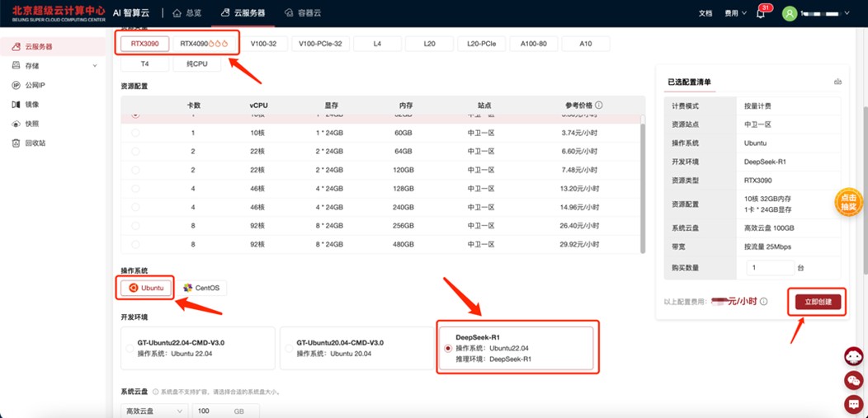The height and width of the screenshot is (418, 868).
Task: Focus the purchase quantity field
Action: tap(771, 268)
